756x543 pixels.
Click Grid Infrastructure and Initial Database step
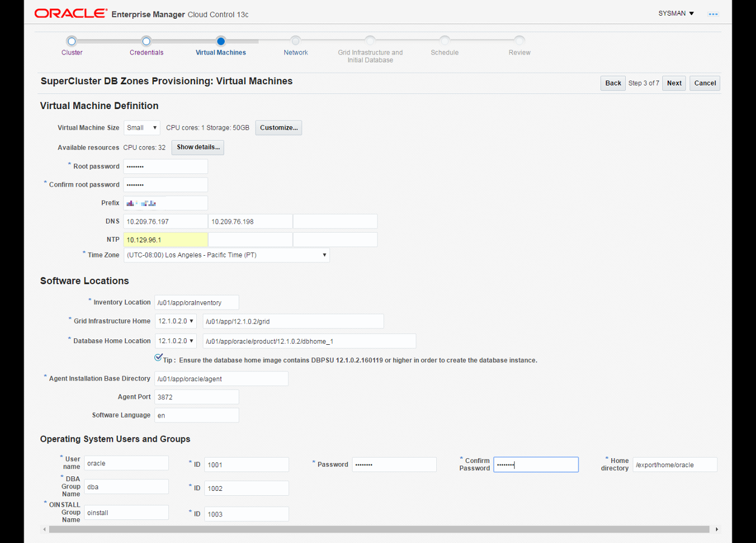[370, 56]
